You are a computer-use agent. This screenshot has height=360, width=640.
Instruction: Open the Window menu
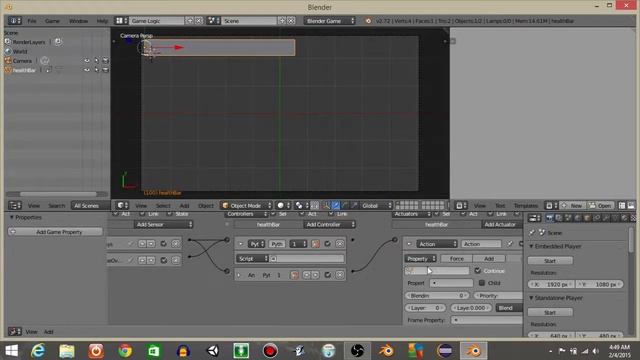pyautogui.click(x=78, y=21)
